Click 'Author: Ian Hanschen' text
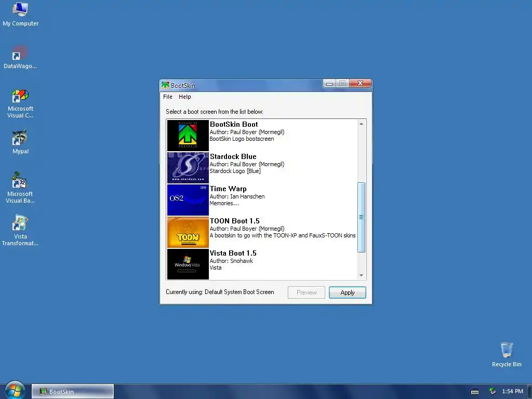This screenshot has height=399, width=532. pos(237,196)
